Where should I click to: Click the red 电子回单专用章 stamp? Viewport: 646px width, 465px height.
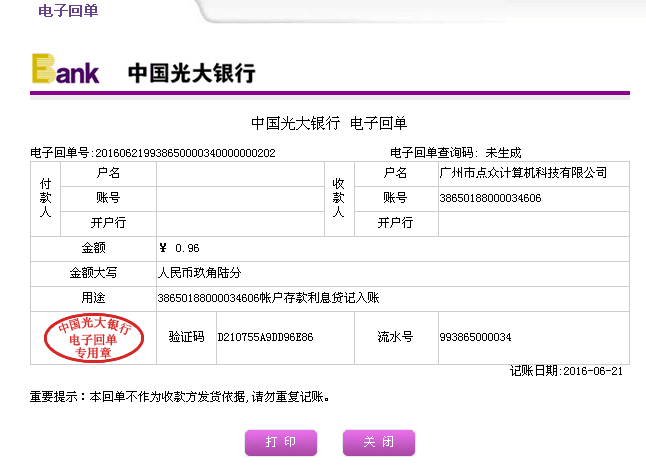pyautogui.click(x=94, y=338)
